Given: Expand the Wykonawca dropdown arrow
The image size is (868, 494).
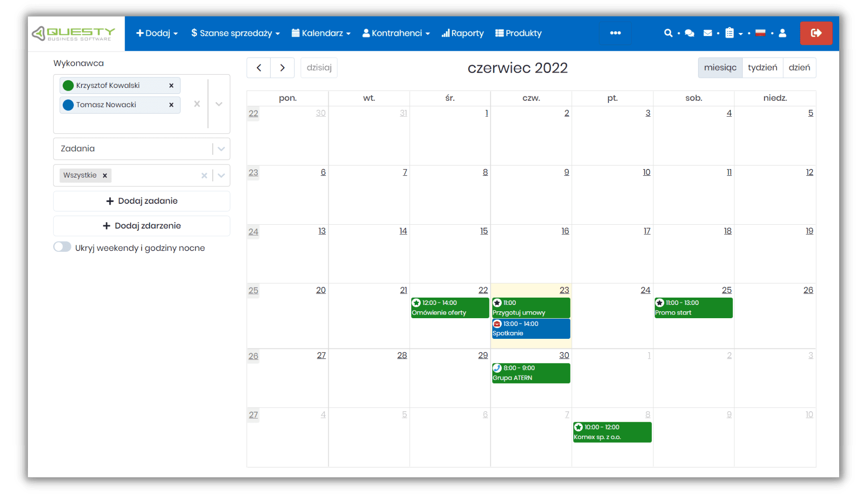Looking at the screenshot, I should pos(219,104).
